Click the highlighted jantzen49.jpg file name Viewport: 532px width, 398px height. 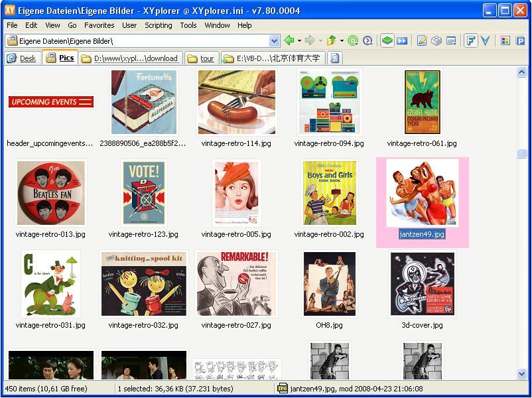tap(422, 234)
